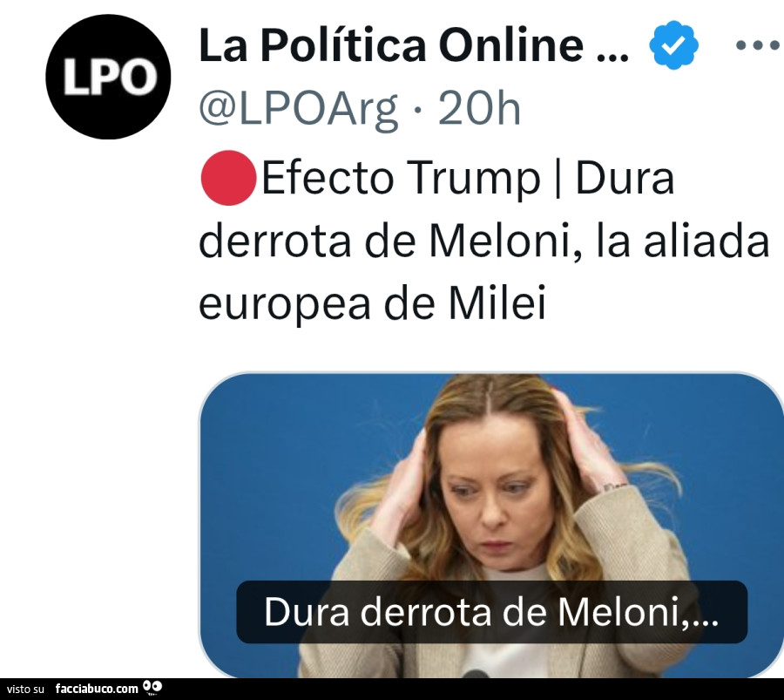
Task: Click the facciabuco googly eyes icon
Action: (152, 688)
